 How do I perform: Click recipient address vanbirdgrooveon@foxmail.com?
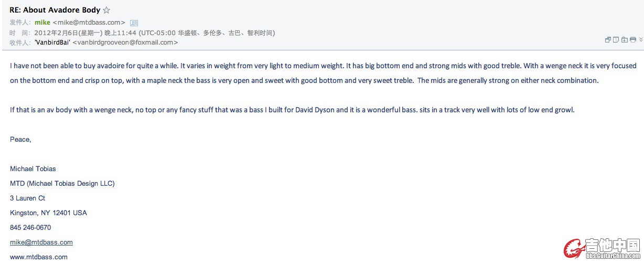(125, 43)
